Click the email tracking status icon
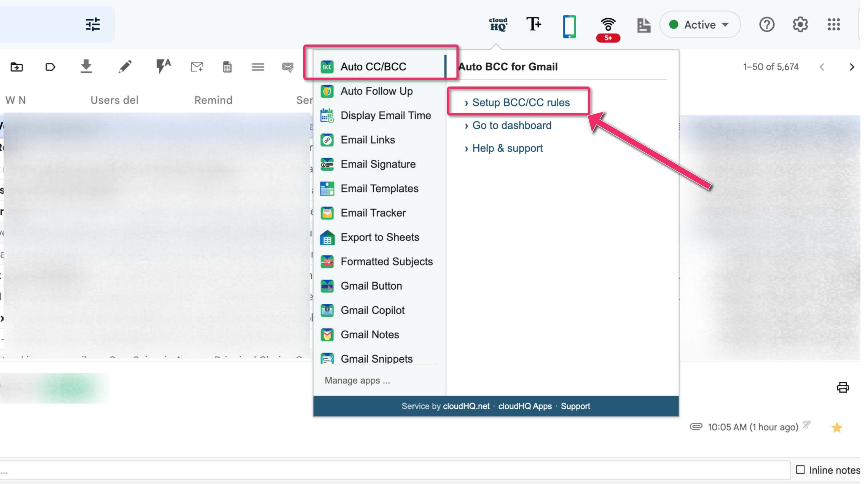Image resolution: width=868 pixels, height=484 pixels. 806,425
